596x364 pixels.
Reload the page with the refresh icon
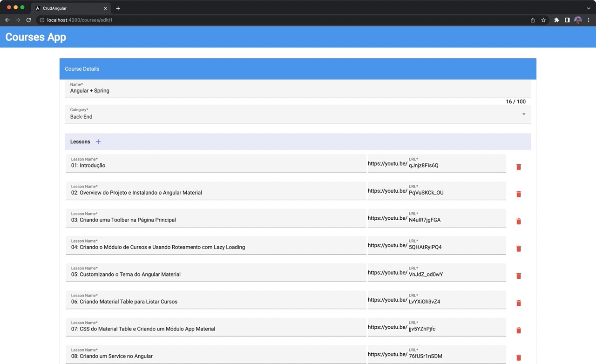(28, 20)
